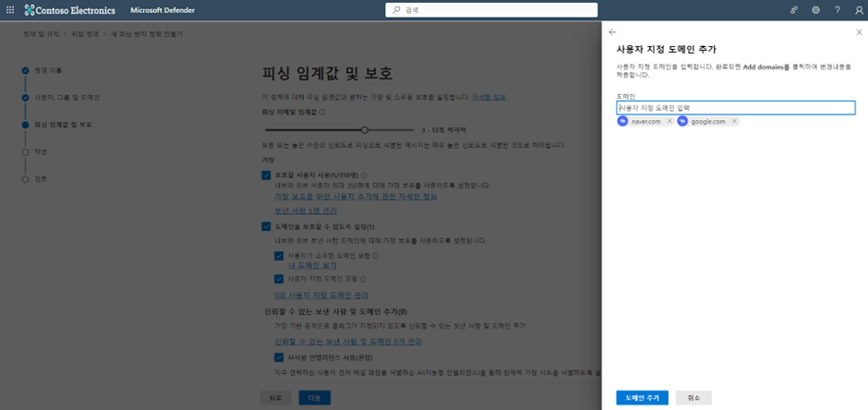Close the custom domain panel
Image resolution: width=868 pixels, height=410 pixels.
tap(859, 32)
